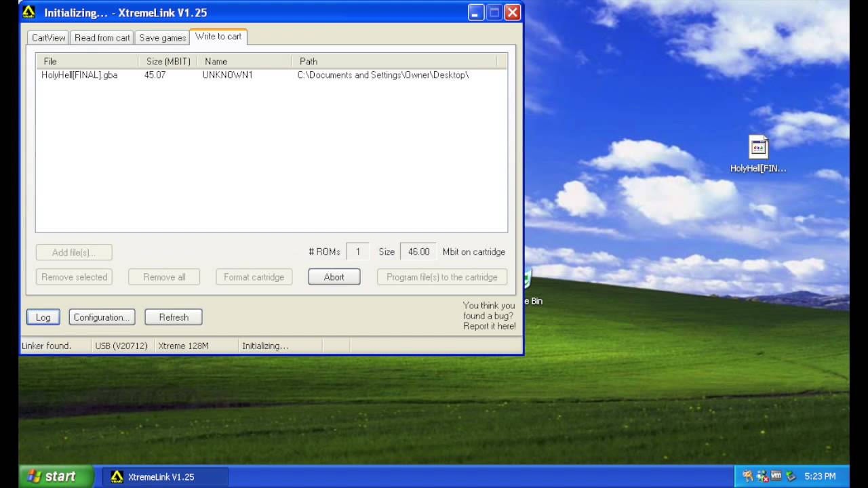Image resolution: width=868 pixels, height=488 pixels.
Task: Click the XtremeLink V1.25 taskbar button
Action: coord(165,476)
